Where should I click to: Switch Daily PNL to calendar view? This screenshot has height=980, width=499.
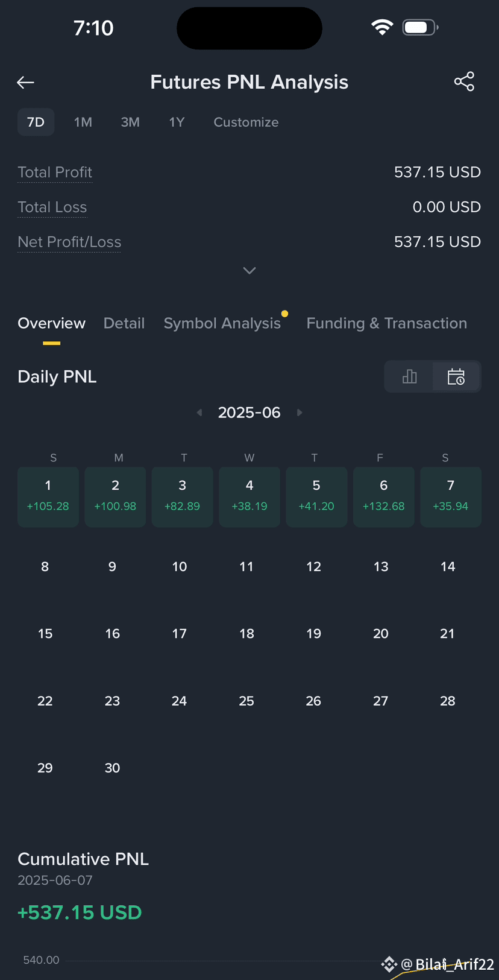click(456, 377)
